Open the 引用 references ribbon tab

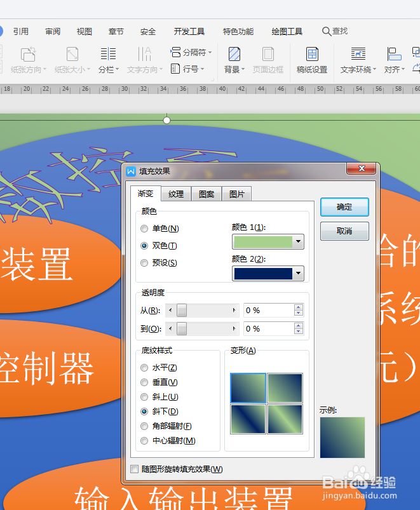point(21,32)
